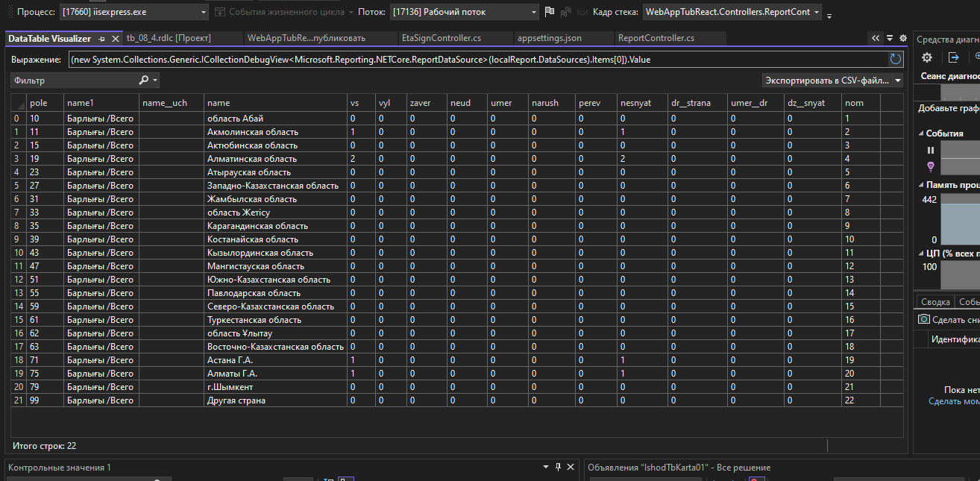This screenshot has height=481, width=980.
Task: Expand the Кадр стека dropdown
Action: pos(818,12)
